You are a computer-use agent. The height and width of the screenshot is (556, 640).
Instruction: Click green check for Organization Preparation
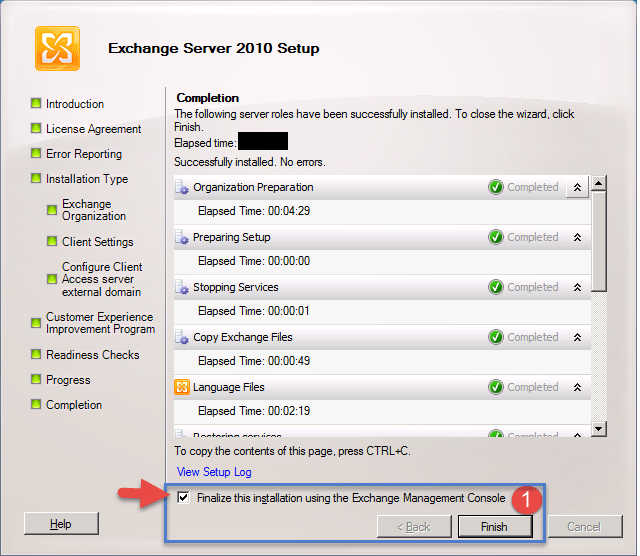(x=496, y=187)
